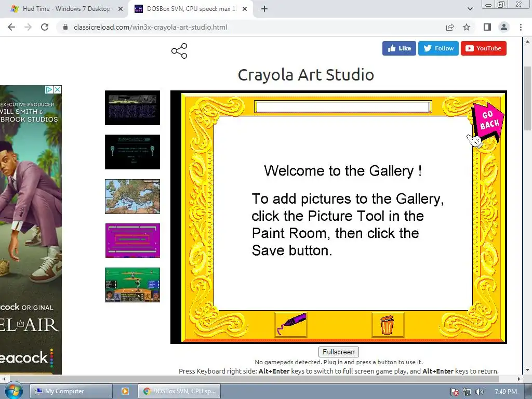Open the YouTube channel button
This screenshot has width=532, height=399.
tap(484, 48)
